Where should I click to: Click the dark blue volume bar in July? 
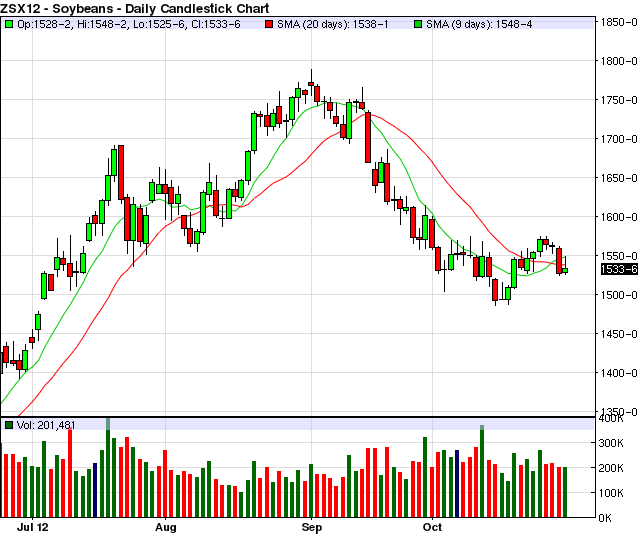(95, 490)
